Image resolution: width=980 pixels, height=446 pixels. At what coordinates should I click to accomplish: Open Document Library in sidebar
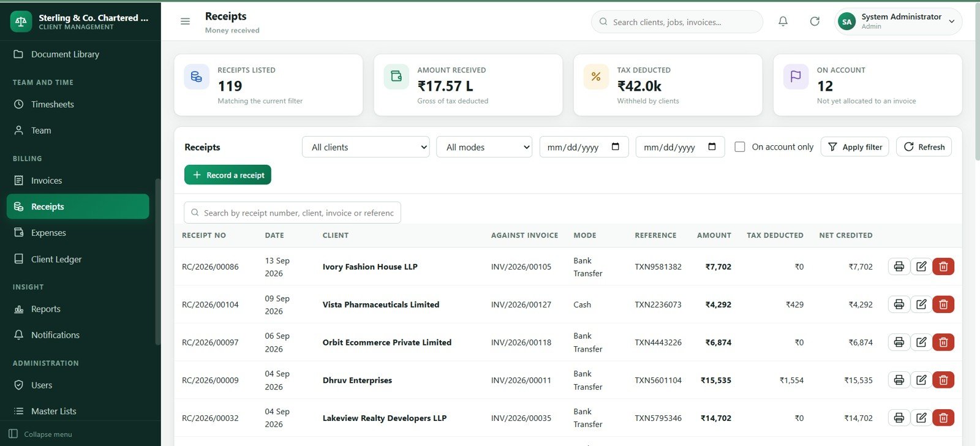tap(78, 54)
